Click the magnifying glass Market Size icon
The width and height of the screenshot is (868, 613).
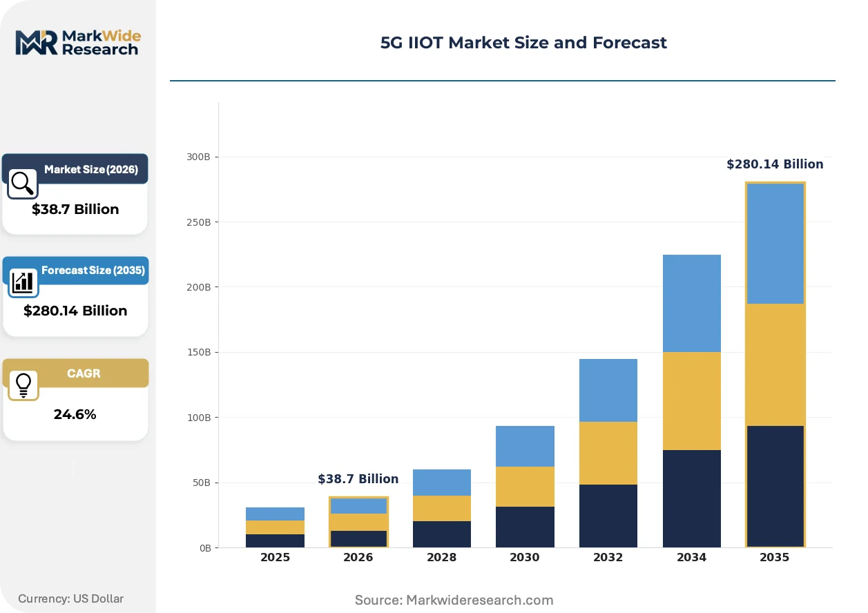[23, 183]
